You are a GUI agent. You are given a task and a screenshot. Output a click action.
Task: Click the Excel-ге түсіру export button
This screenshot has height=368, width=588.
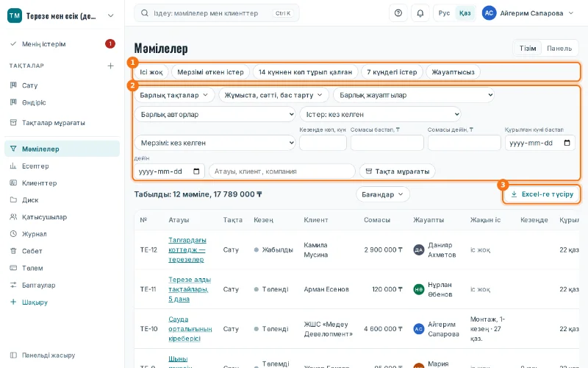542,194
